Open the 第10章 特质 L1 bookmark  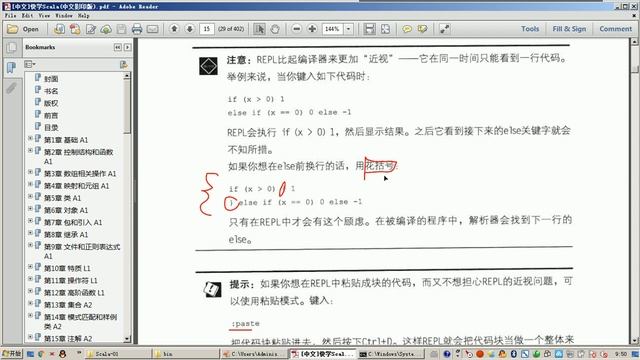click(x=67, y=269)
